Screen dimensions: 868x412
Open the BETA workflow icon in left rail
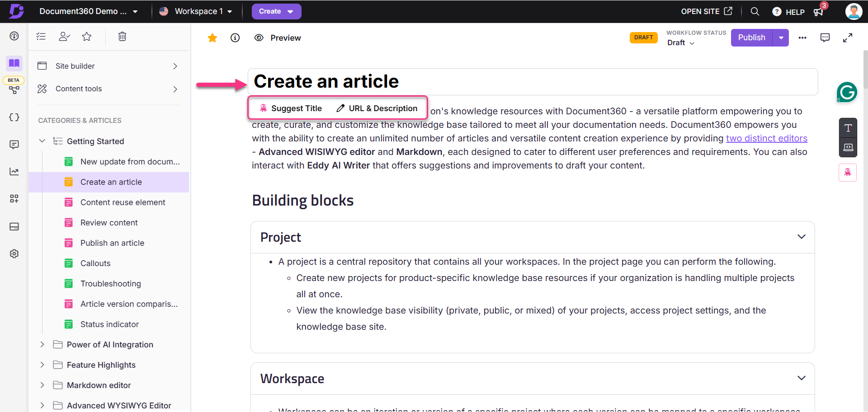click(x=14, y=90)
